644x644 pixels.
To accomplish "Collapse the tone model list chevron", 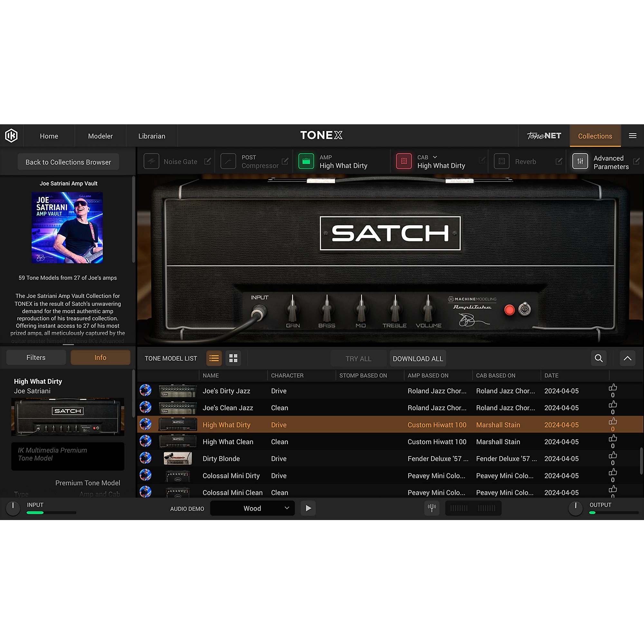I will click(x=627, y=358).
